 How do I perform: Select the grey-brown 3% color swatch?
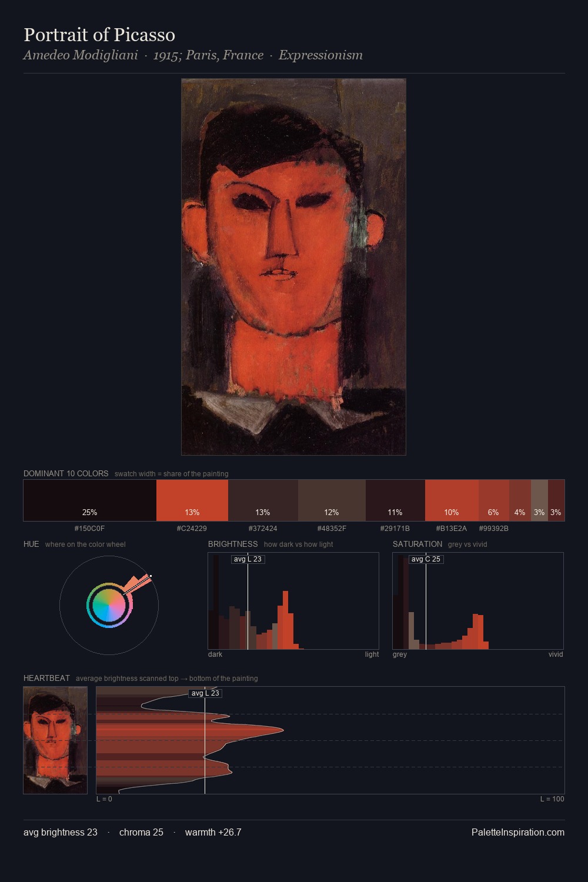(x=539, y=500)
